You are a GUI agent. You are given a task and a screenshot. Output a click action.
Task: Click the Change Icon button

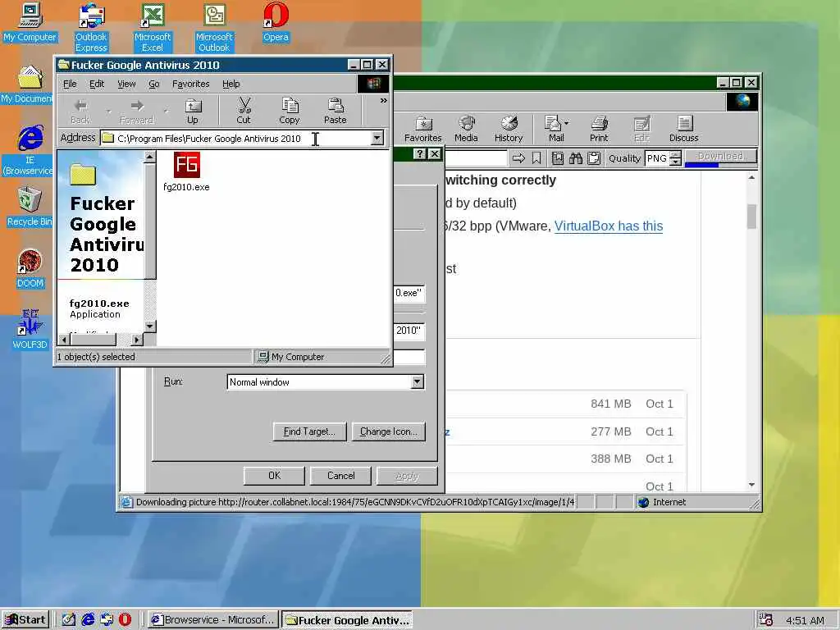(388, 431)
